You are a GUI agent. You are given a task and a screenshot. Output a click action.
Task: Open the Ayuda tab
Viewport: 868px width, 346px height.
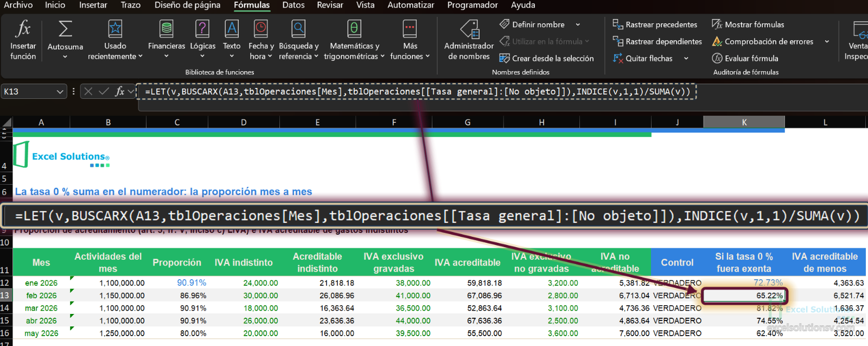[523, 5]
